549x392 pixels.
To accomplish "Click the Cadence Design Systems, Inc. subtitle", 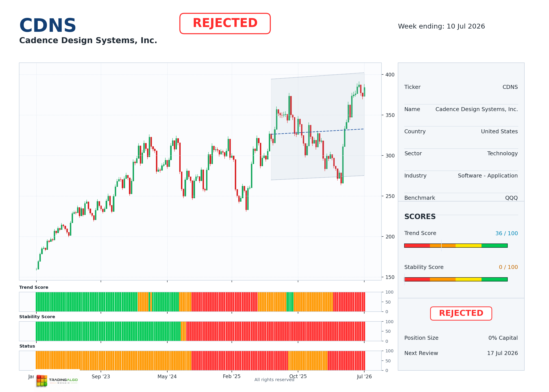I will coord(88,40).
